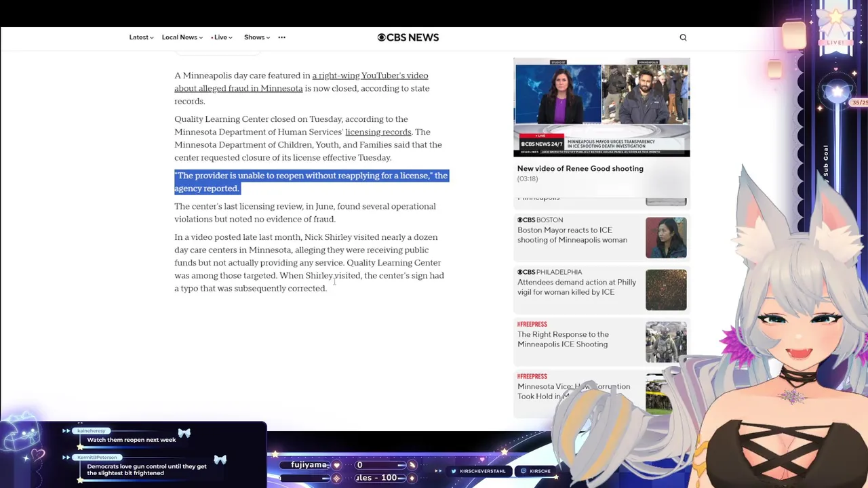
Task: Open Right Response story thumbnail image
Action: (x=666, y=342)
